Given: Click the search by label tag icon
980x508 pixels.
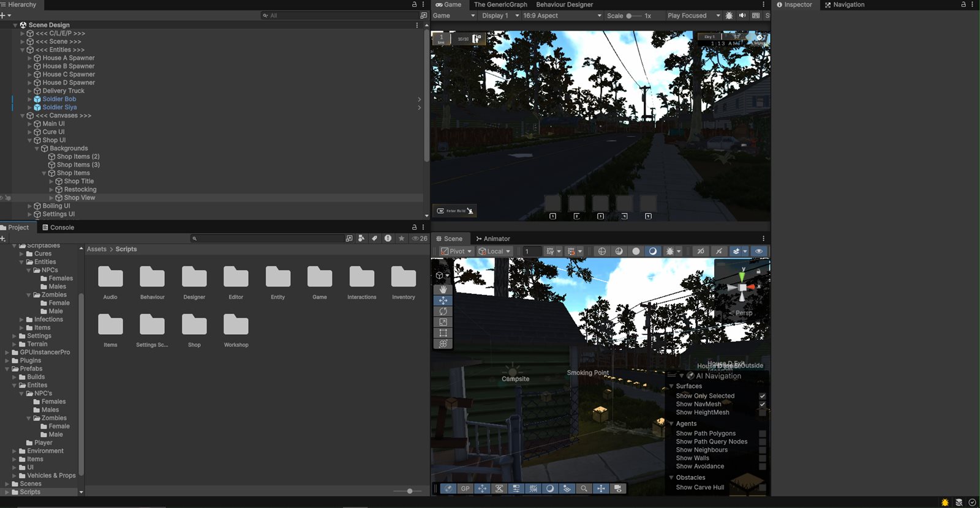Looking at the screenshot, I should (x=374, y=238).
